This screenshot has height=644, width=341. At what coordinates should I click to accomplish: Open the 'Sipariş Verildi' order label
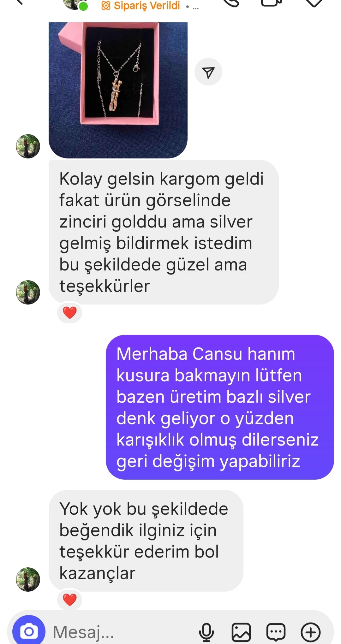pyautogui.click(x=141, y=5)
